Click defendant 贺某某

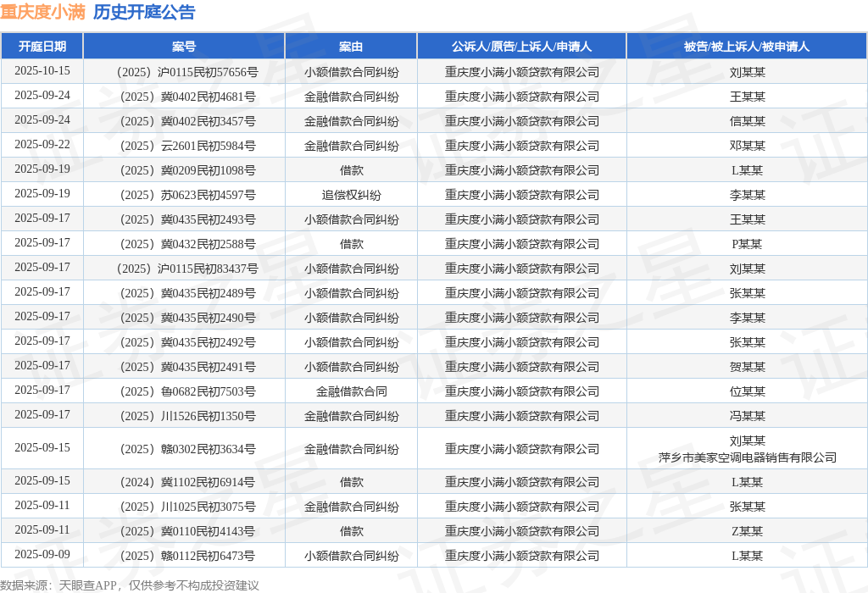tap(748, 367)
